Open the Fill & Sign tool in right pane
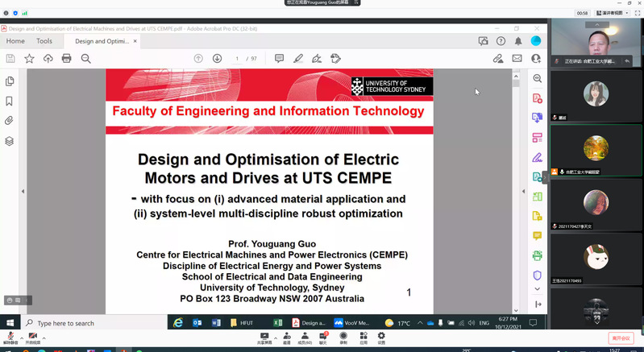Image resolution: width=644 pixels, height=352 pixels. pos(538,157)
